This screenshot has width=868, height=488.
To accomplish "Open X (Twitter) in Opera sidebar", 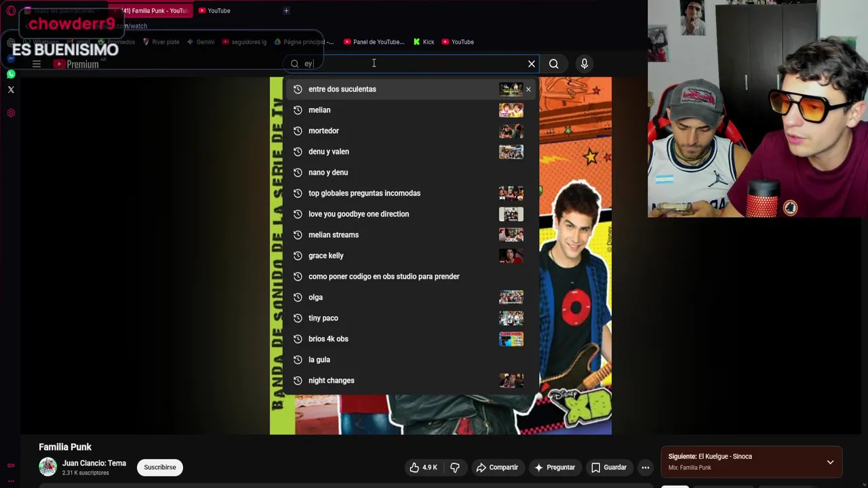I will point(11,89).
